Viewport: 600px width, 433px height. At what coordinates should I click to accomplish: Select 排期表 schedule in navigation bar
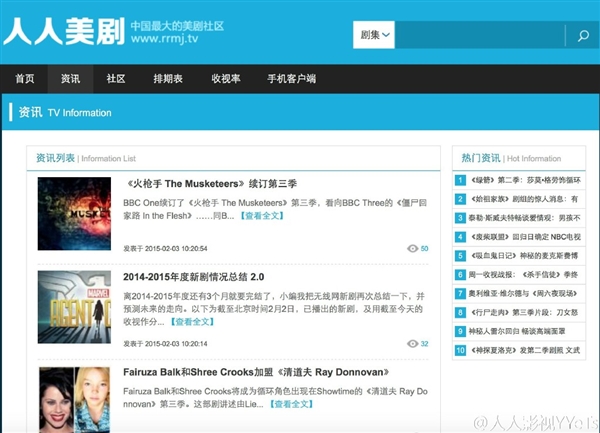[168, 79]
